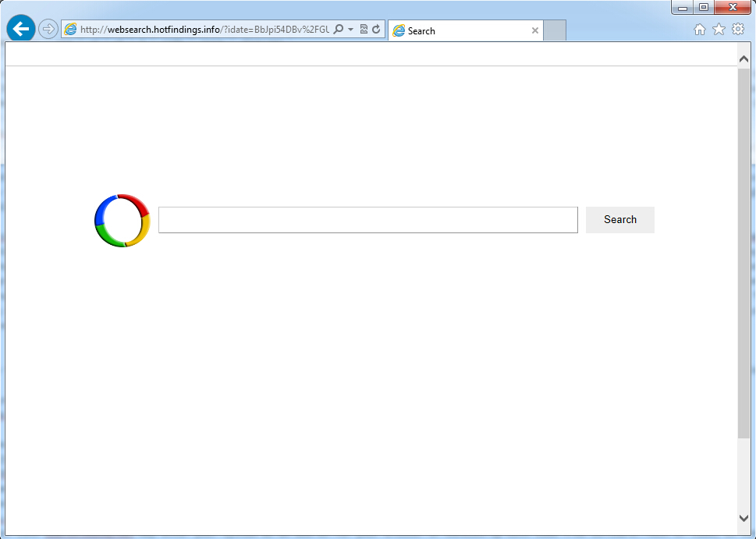Click the magnifier search icon in address bar

coord(339,30)
